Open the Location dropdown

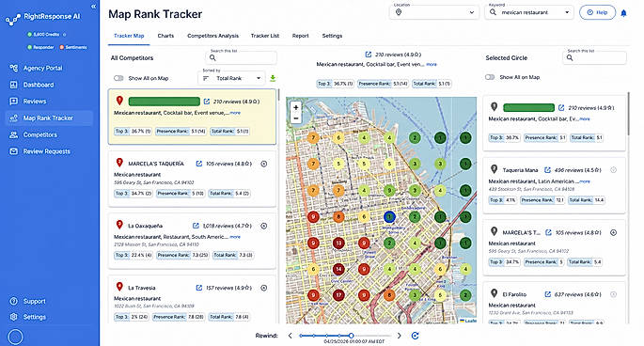point(434,12)
